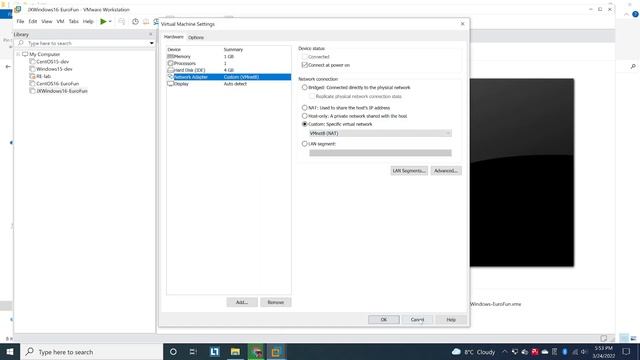This screenshot has width=640, height=360.
Task: Click the VMware Workstation taskbar icon
Action: (276, 352)
